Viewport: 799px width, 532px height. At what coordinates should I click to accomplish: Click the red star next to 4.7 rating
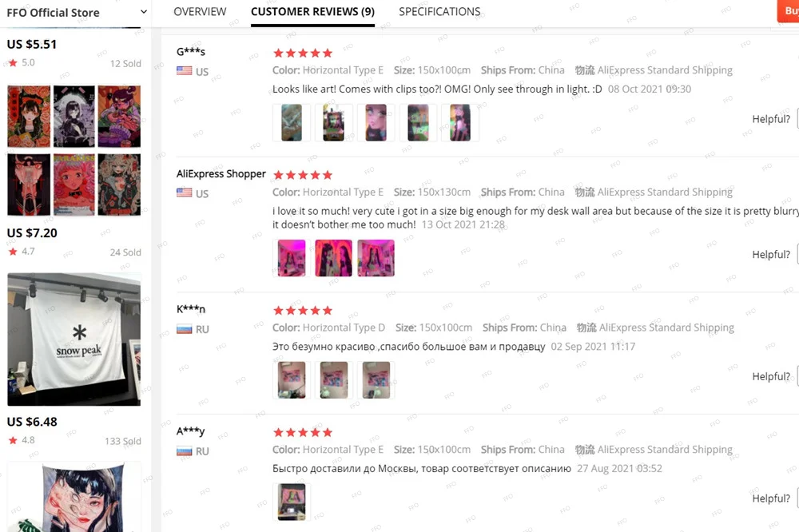point(13,251)
